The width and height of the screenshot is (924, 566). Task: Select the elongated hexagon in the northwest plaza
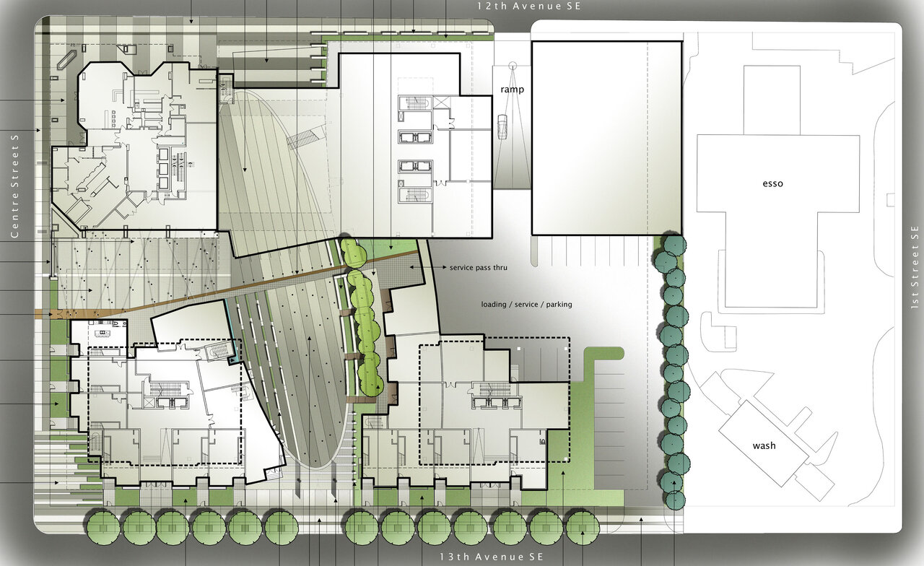(x=66, y=58)
